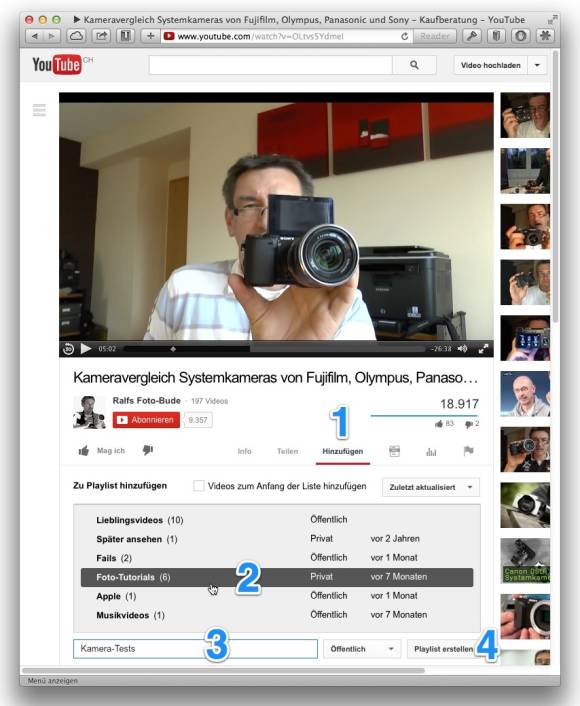Click the Reader button in address bar
This screenshot has height=706, width=580.
tap(435, 36)
